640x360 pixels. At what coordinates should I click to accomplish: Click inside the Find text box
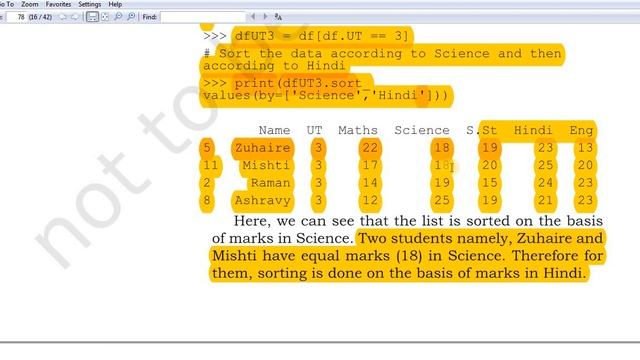203,17
